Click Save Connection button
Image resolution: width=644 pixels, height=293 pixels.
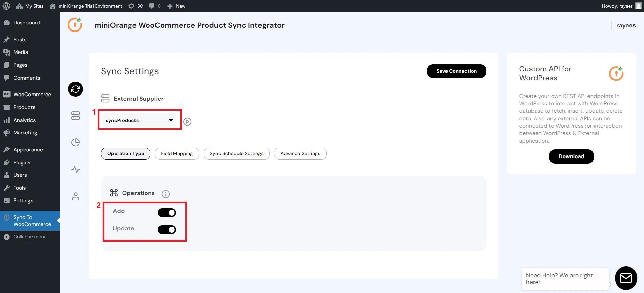456,71
